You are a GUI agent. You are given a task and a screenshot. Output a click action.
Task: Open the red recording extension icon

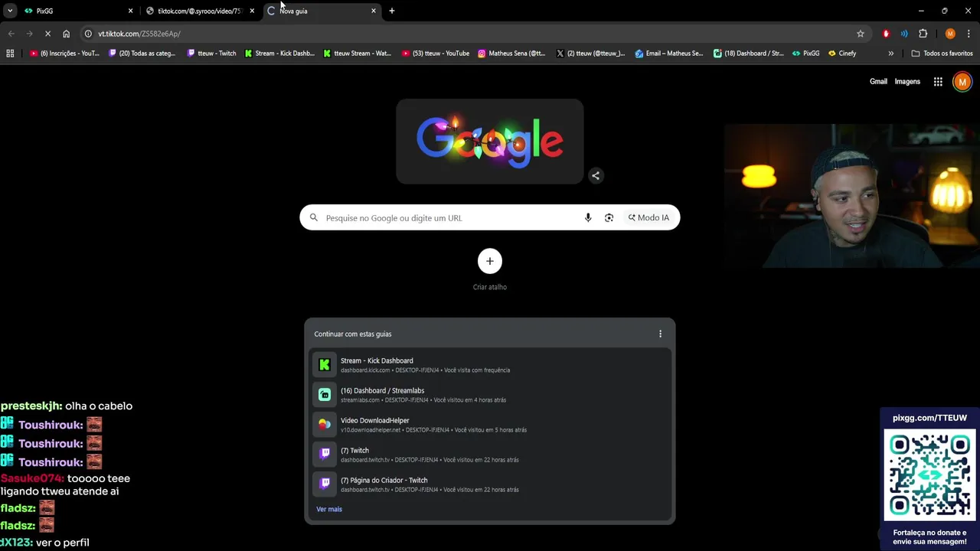point(886,34)
